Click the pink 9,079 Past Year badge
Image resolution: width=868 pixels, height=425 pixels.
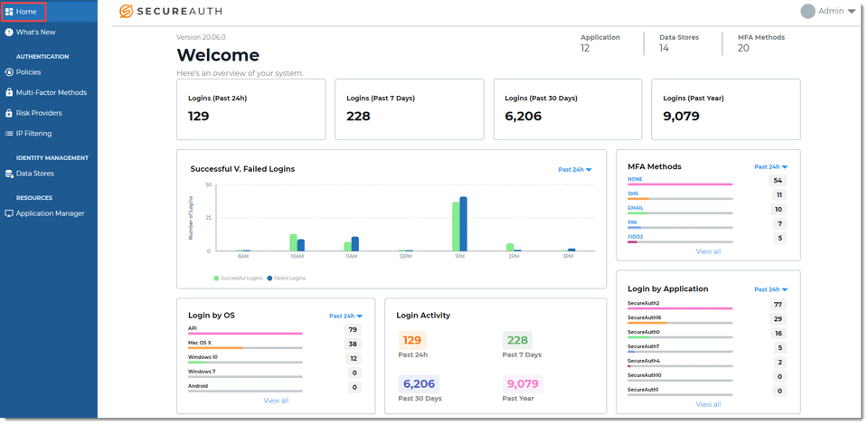(x=523, y=384)
